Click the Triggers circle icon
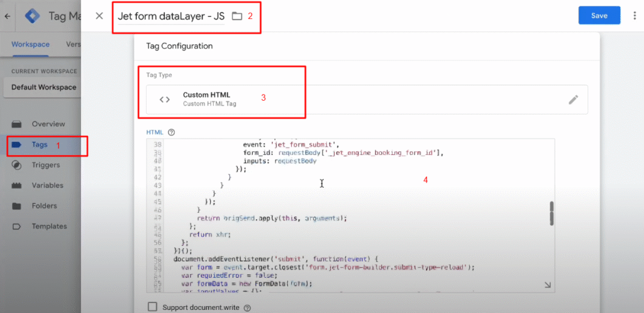644x313 pixels. [16, 165]
